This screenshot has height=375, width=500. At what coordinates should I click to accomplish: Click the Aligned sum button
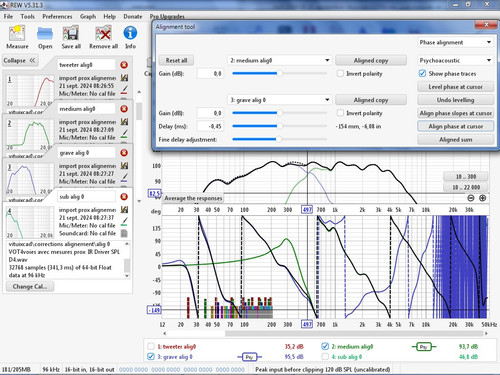coord(455,140)
